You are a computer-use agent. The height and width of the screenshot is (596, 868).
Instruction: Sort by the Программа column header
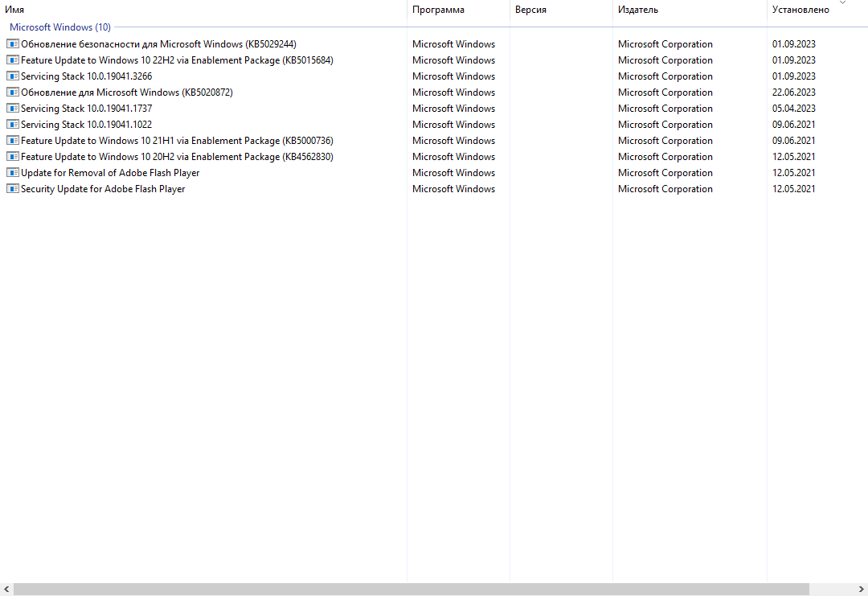click(458, 10)
